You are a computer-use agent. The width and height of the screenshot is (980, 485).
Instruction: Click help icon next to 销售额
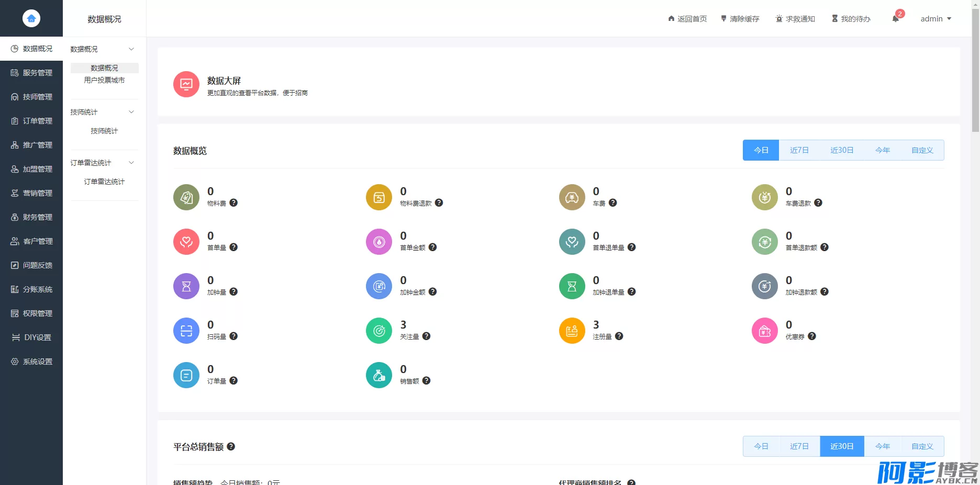(x=426, y=381)
